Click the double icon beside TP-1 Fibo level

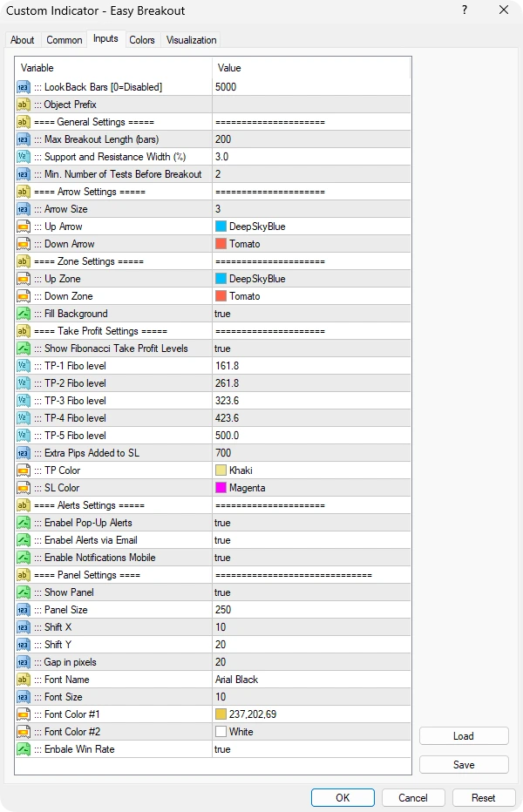pos(24,366)
